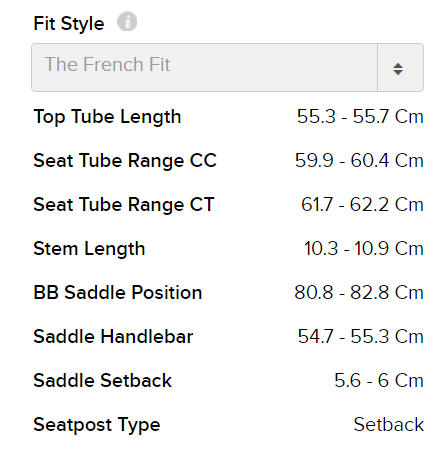Select the Setback seatpost value
Image resolution: width=448 pixels, height=457 pixels.
(389, 424)
